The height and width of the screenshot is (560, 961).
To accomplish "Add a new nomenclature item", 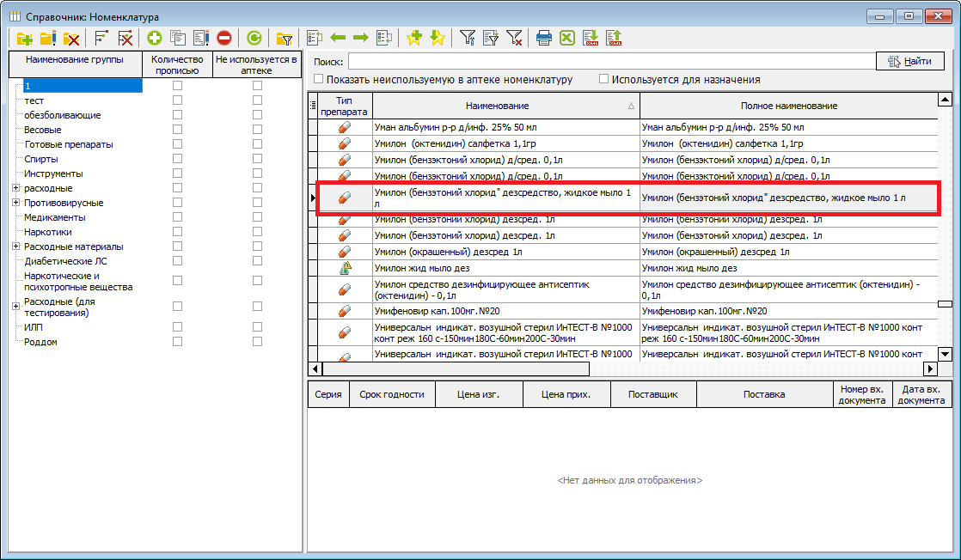I will click(155, 39).
